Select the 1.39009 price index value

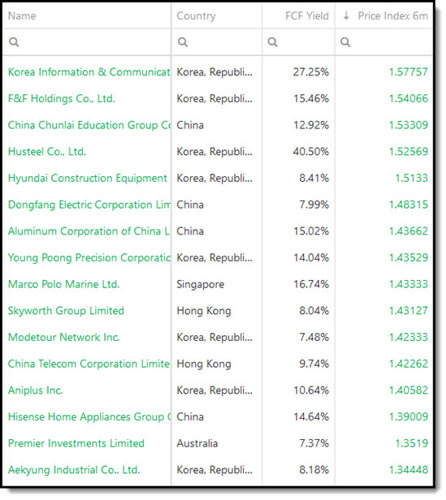click(x=409, y=417)
